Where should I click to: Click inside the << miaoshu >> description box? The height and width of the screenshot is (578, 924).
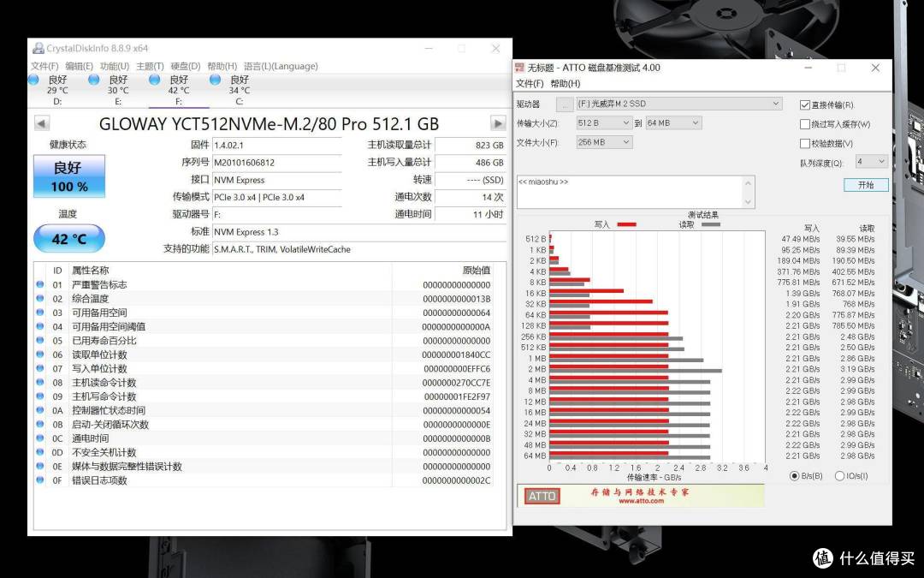(x=630, y=192)
